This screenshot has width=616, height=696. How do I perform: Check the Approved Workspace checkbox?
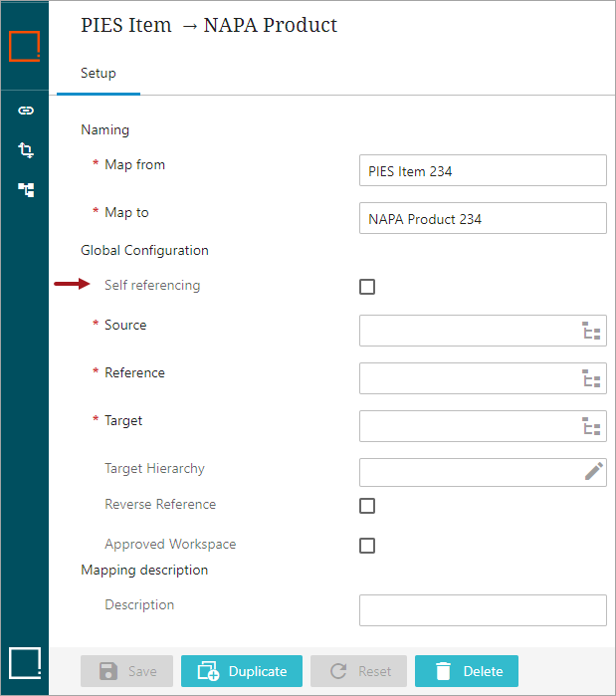pyautogui.click(x=367, y=546)
